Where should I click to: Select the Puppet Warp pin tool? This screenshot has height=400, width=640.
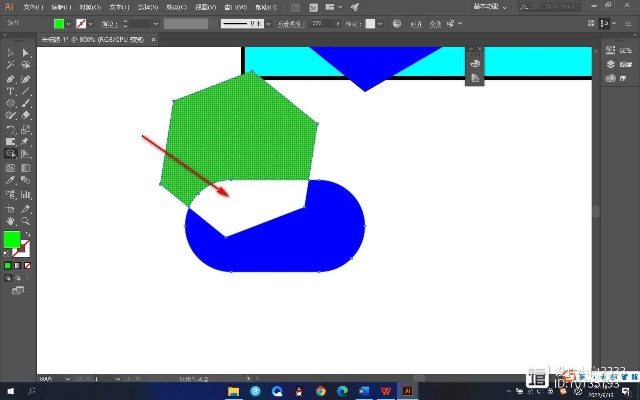click(x=25, y=142)
